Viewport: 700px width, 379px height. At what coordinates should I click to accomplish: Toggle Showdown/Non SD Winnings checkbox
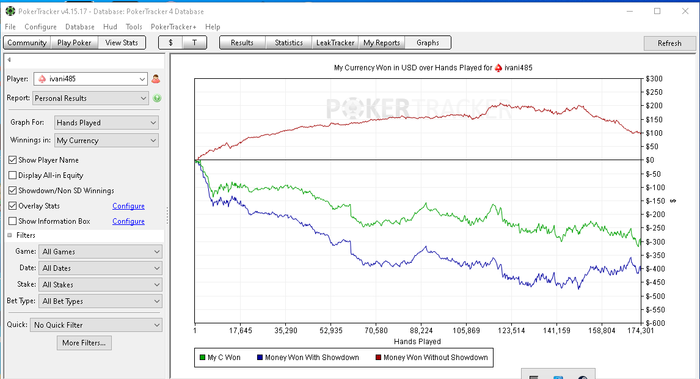12,191
